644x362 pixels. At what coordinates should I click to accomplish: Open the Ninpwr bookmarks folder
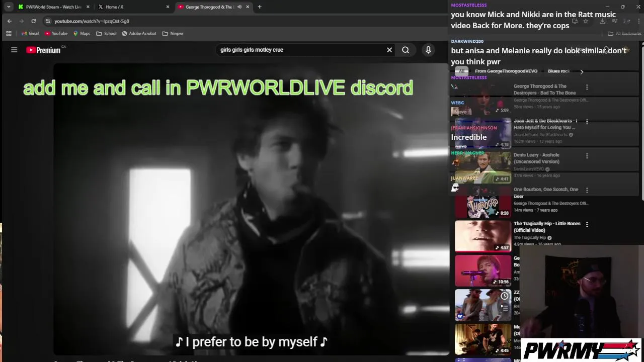[x=173, y=34]
